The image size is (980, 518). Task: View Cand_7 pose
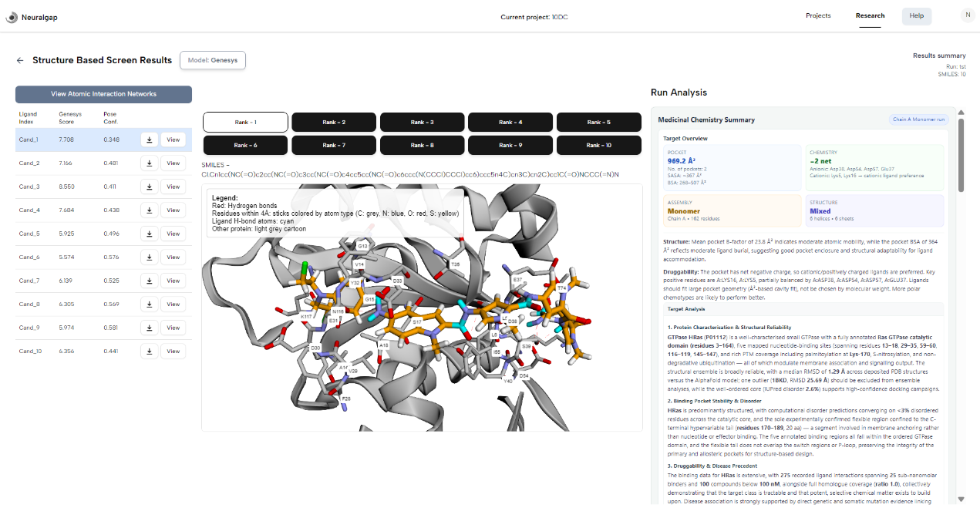tap(173, 281)
